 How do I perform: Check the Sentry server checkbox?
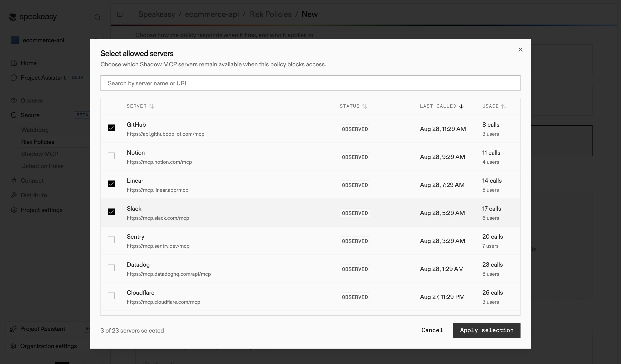[x=111, y=240]
